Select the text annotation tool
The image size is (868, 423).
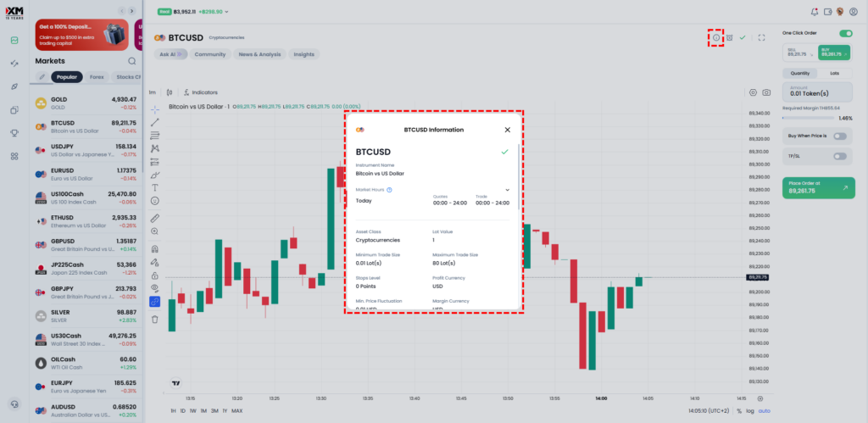click(155, 187)
